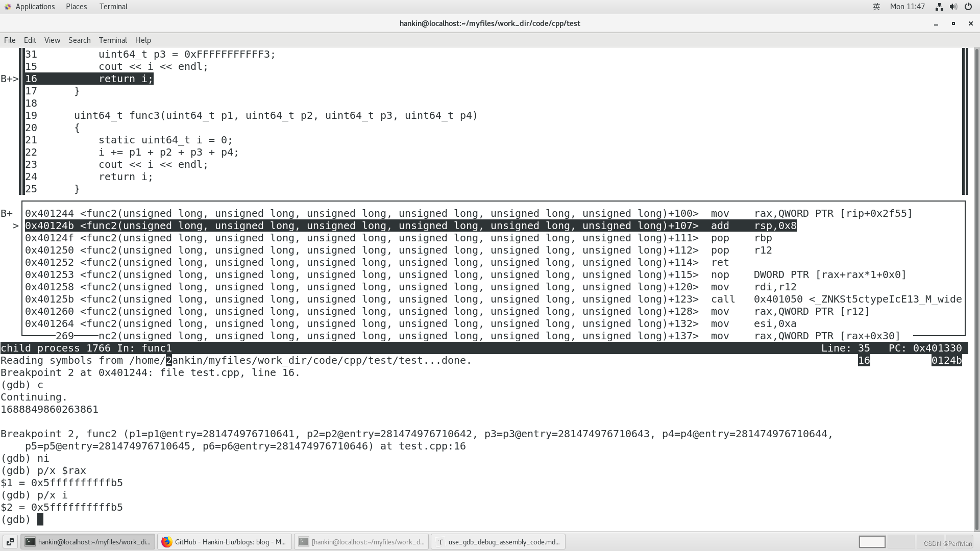Open the Help menu
Screen dimensions: 980x551
[x=143, y=40]
